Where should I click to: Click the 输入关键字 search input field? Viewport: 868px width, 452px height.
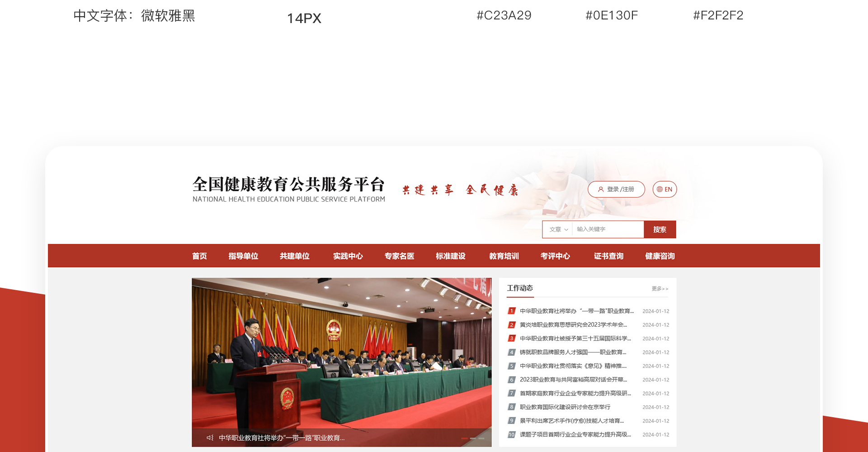608,230
